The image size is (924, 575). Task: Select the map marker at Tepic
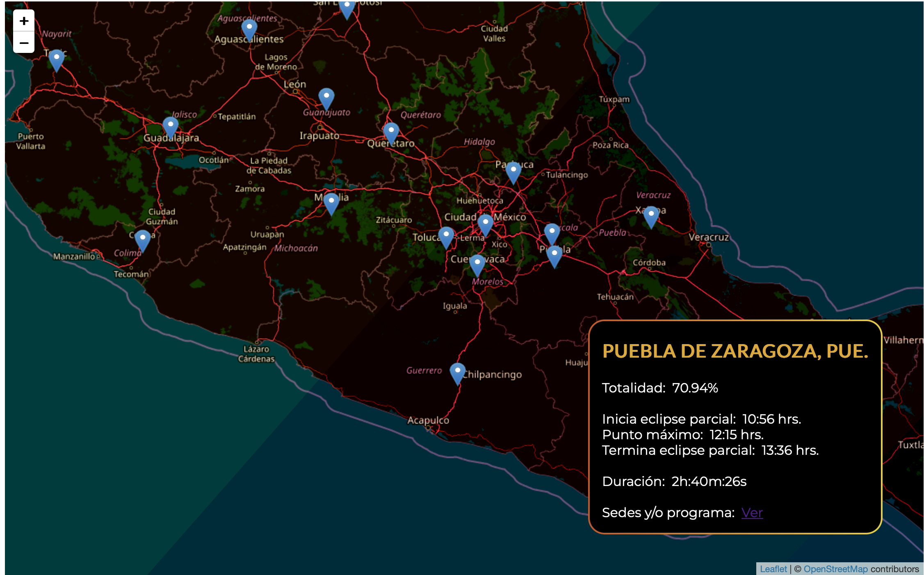pos(57,60)
